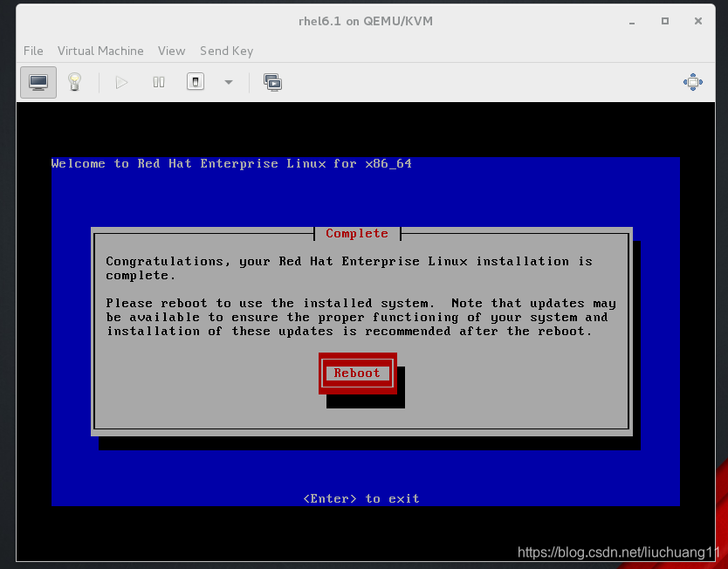Shut down the virtual machine
Viewport: 728px width, 569px height.
coord(196,82)
